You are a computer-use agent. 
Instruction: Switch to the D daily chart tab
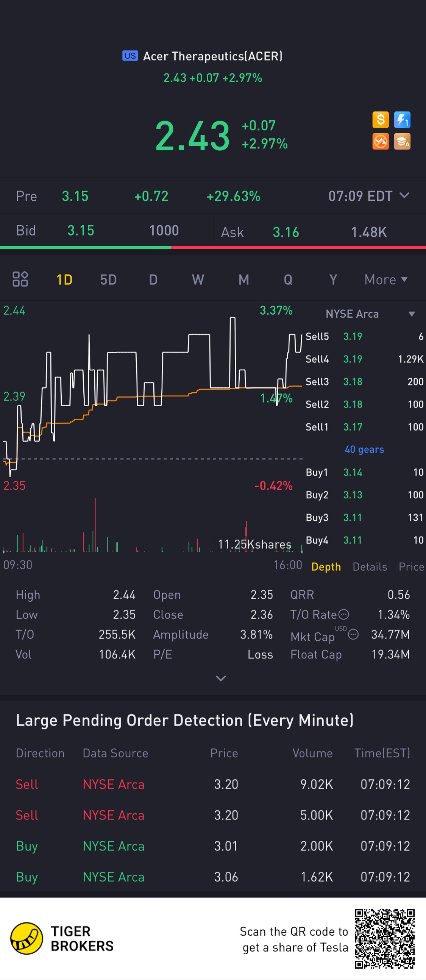click(153, 279)
